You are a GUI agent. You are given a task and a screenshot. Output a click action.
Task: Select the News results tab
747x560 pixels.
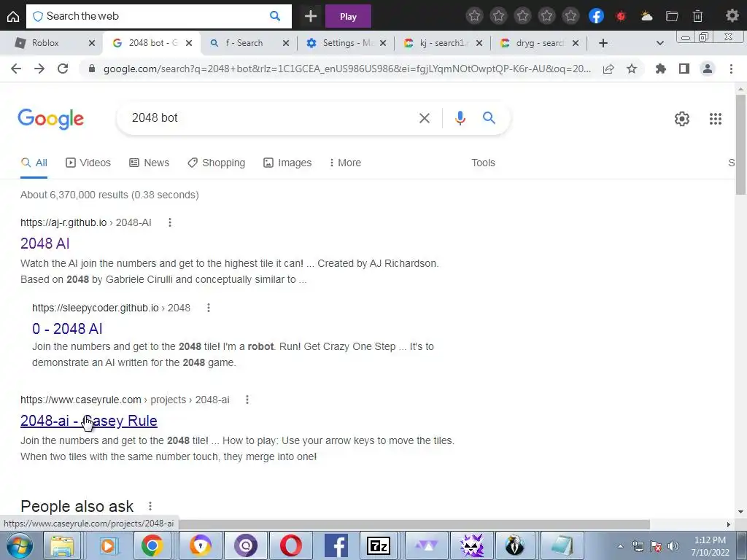(x=149, y=163)
